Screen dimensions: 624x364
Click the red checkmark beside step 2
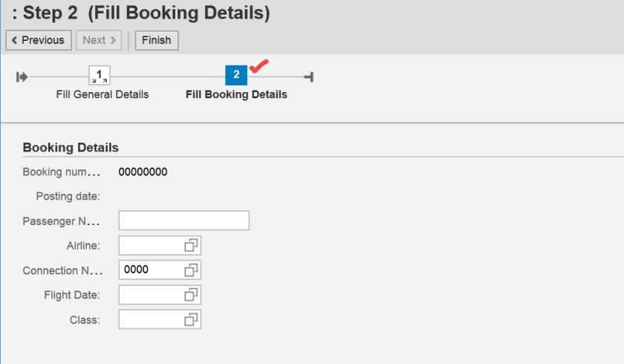click(x=258, y=68)
